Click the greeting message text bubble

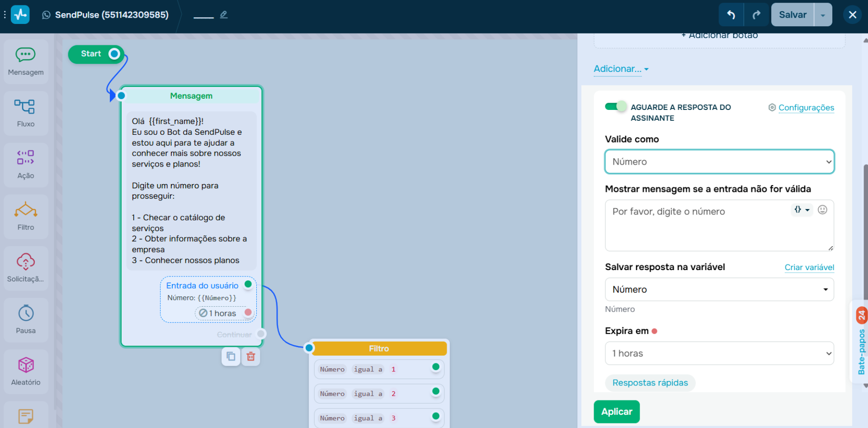click(x=191, y=190)
